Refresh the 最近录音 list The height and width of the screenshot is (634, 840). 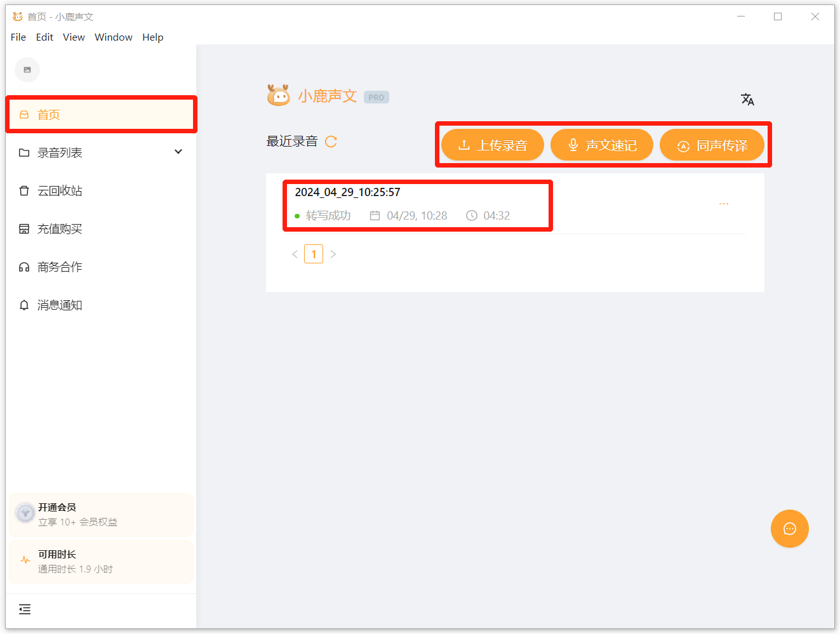[331, 142]
